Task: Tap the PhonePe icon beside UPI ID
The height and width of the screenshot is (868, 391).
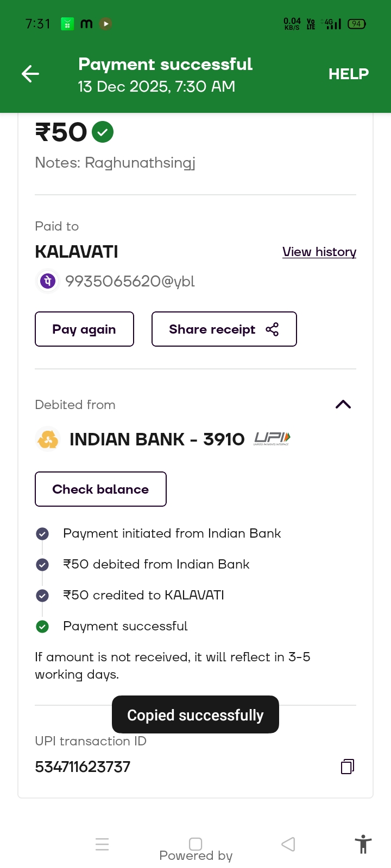Action: point(48,281)
